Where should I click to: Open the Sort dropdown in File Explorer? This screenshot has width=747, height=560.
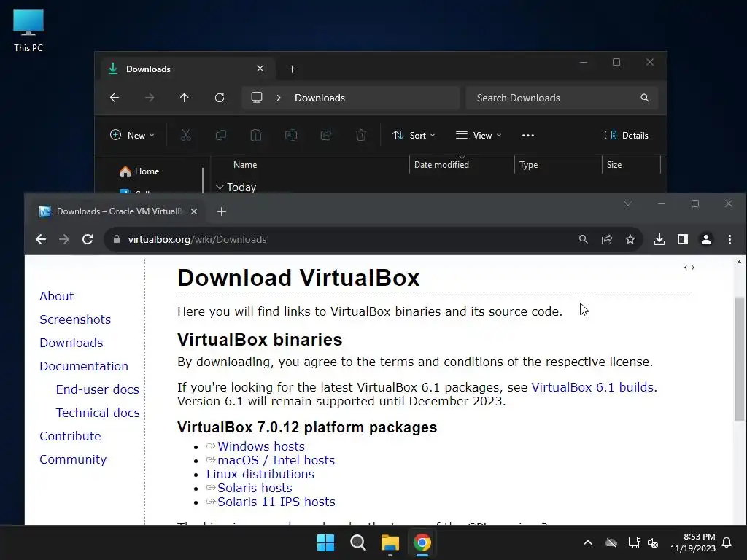(414, 135)
